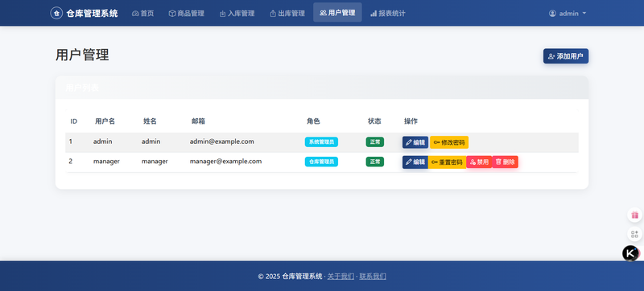Screen dimensions: 644x291
Task: Click the apps grid floating icon
Action: [635, 235]
